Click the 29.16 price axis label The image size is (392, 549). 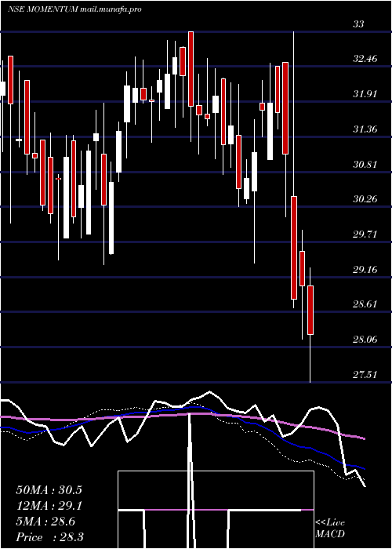tap(365, 269)
